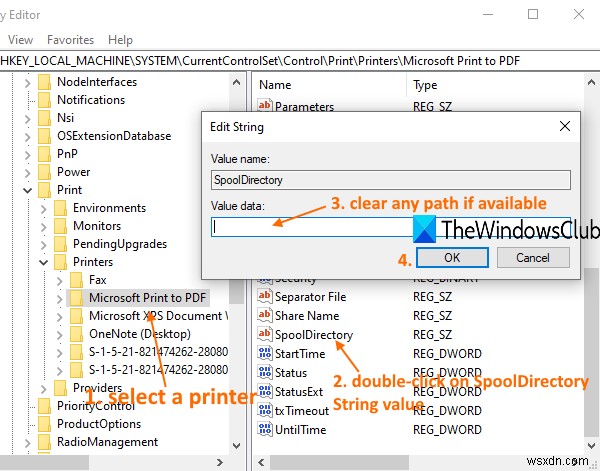Screen dimensions: 600x471
Task: Expand the Monitors tree node
Action: 44,227
